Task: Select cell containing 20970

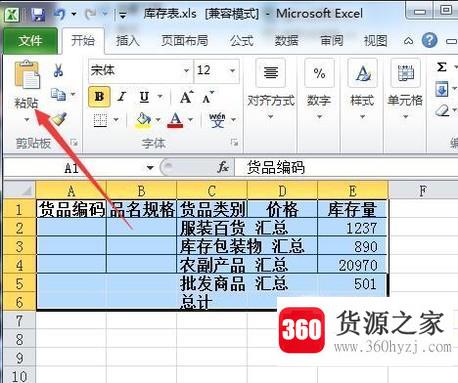Action: (353, 265)
